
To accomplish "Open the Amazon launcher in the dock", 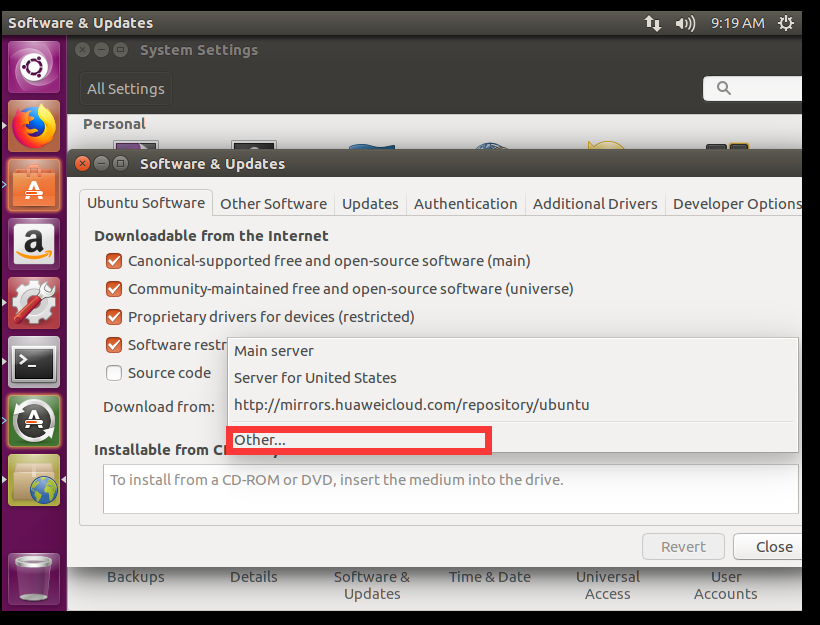I will click(x=33, y=244).
